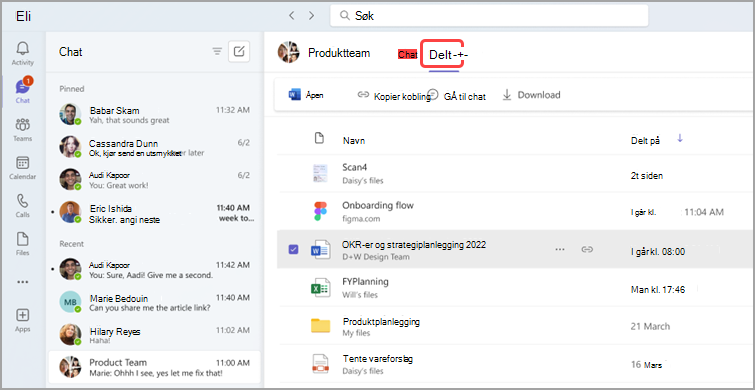This screenshot has height=390, width=755.
Task: Open Hilary Reyes conversation
Action: pyautogui.click(x=155, y=336)
